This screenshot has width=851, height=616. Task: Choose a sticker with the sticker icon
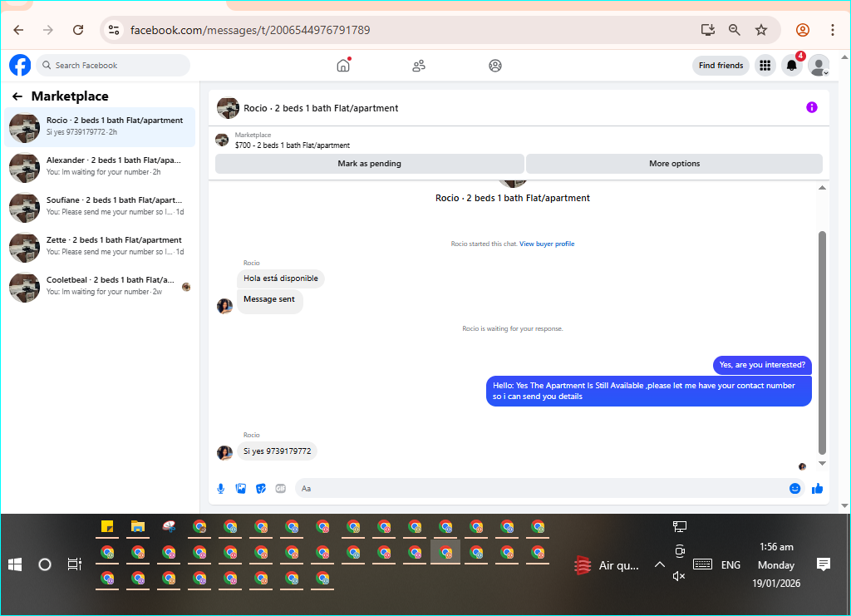click(261, 489)
